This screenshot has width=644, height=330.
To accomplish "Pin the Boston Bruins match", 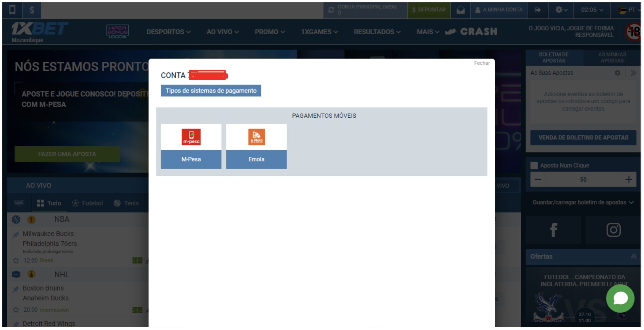I will click(16, 289).
